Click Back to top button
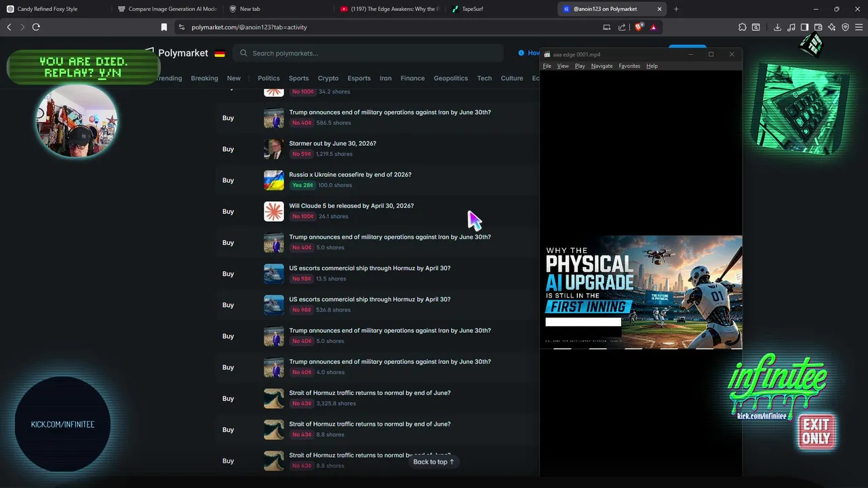Viewport: 868px width, 488px height. [434, 462]
